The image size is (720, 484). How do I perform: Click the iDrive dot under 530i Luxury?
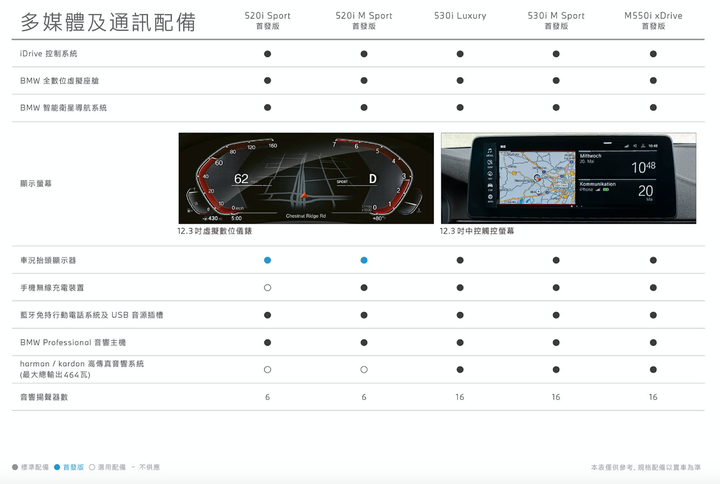pos(460,54)
